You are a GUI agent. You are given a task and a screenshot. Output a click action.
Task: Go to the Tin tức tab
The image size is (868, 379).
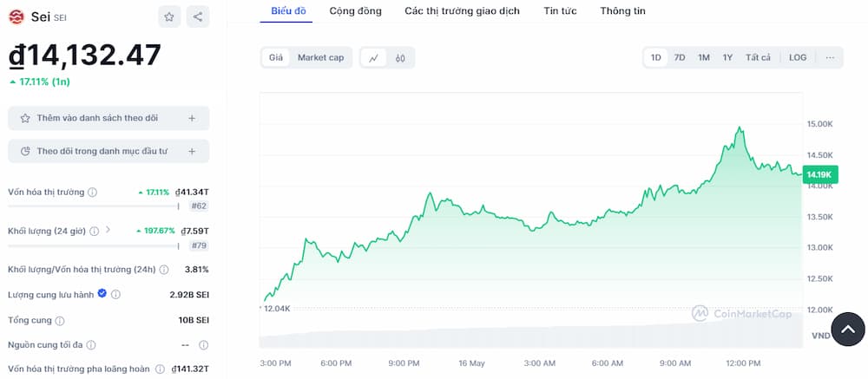(x=560, y=11)
